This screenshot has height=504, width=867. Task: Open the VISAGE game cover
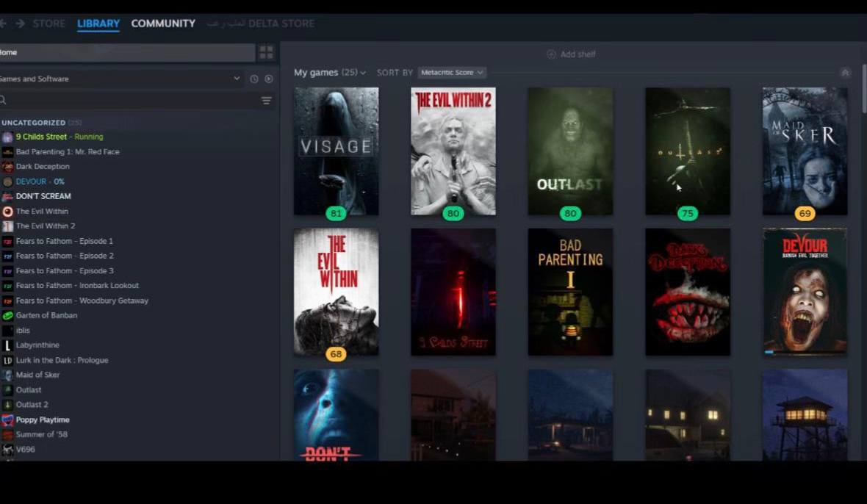pos(337,151)
